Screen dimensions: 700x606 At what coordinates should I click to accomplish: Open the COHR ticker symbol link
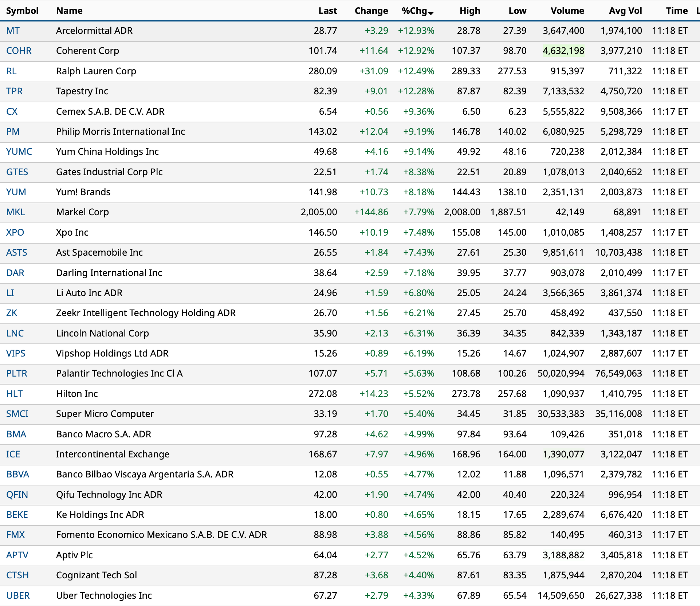coord(19,51)
